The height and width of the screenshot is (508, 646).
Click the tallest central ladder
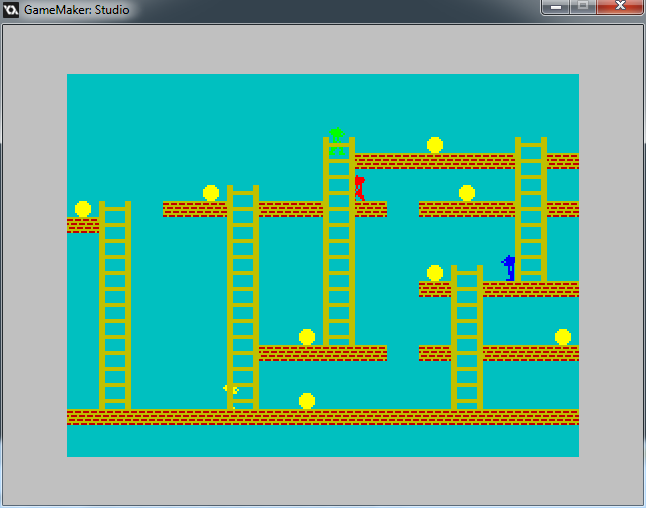[x=339, y=241]
